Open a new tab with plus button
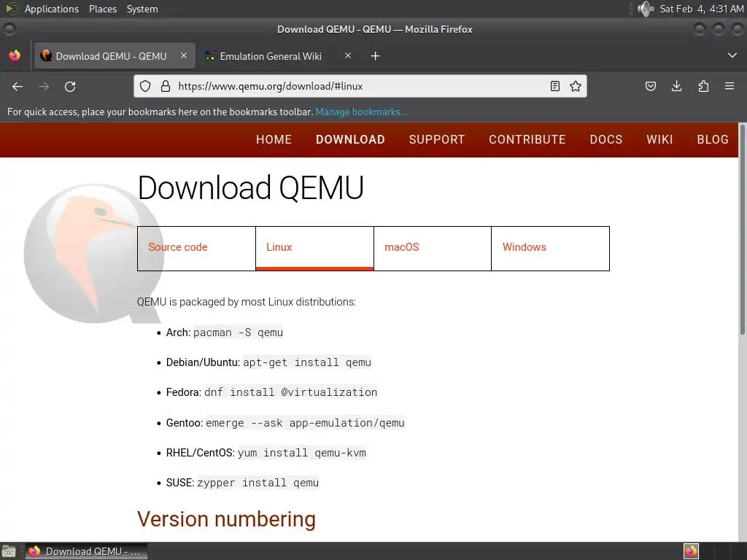The height and width of the screenshot is (560, 747). click(376, 56)
